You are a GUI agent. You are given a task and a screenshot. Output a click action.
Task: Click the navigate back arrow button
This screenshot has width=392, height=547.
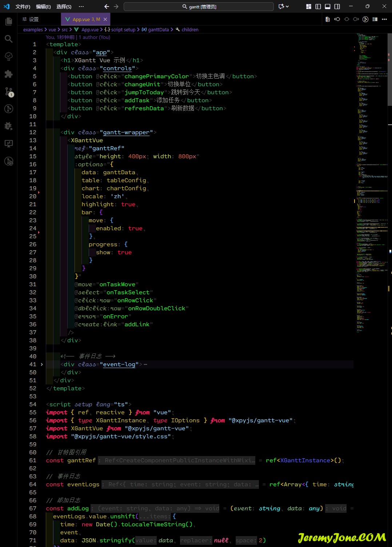point(107,7)
